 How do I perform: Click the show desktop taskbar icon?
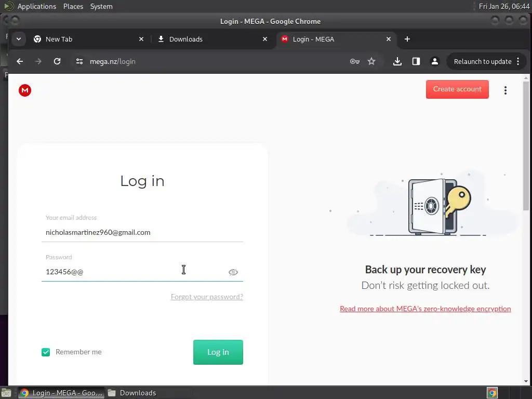[x=6, y=393]
